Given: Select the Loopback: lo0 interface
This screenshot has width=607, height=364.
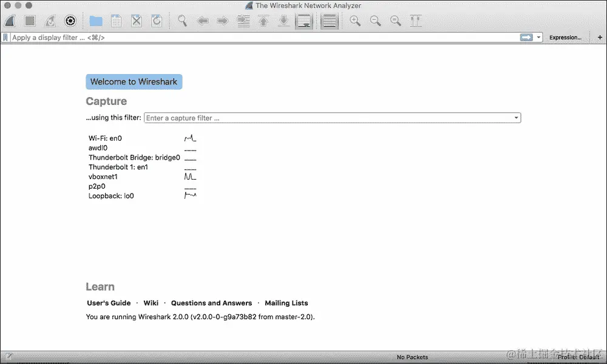Looking at the screenshot, I should click(x=111, y=196).
